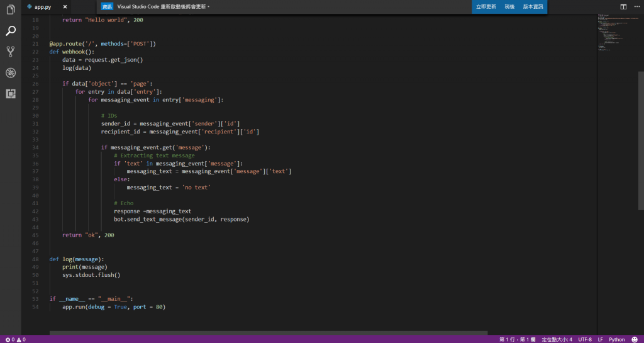Click 'data = request.get_json()' line
644x343 pixels.
[x=103, y=60]
